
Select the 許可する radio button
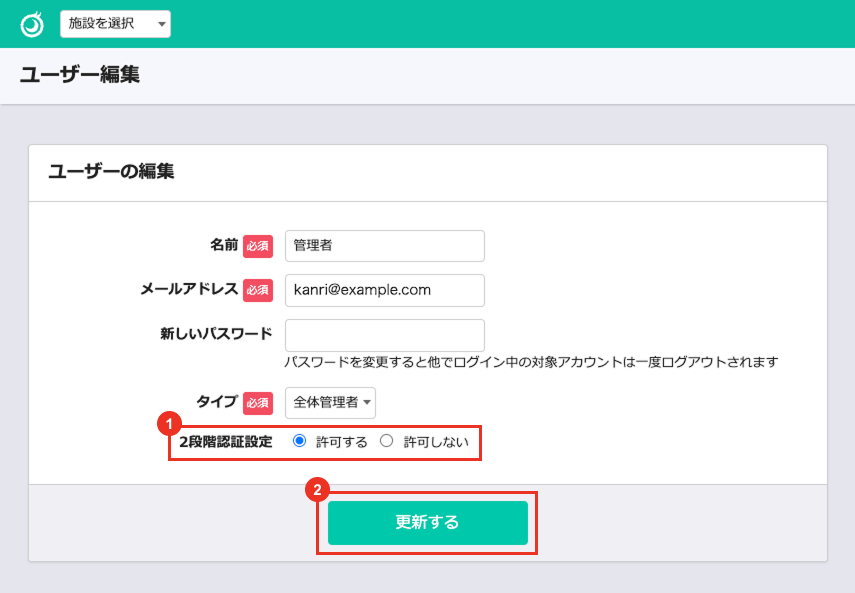point(299,441)
